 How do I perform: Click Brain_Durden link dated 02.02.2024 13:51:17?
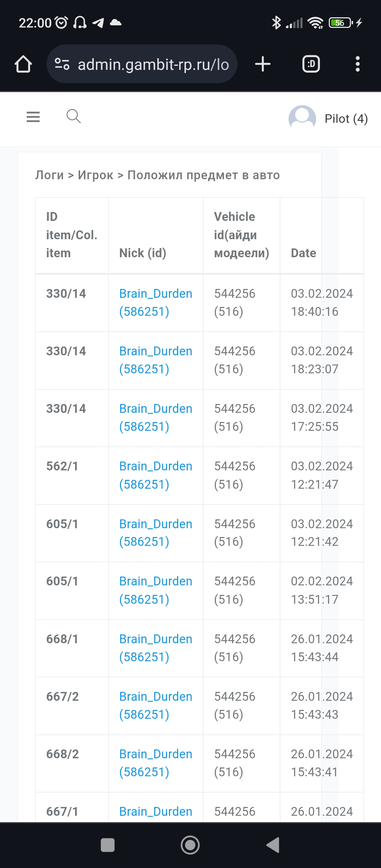coord(156,590)
